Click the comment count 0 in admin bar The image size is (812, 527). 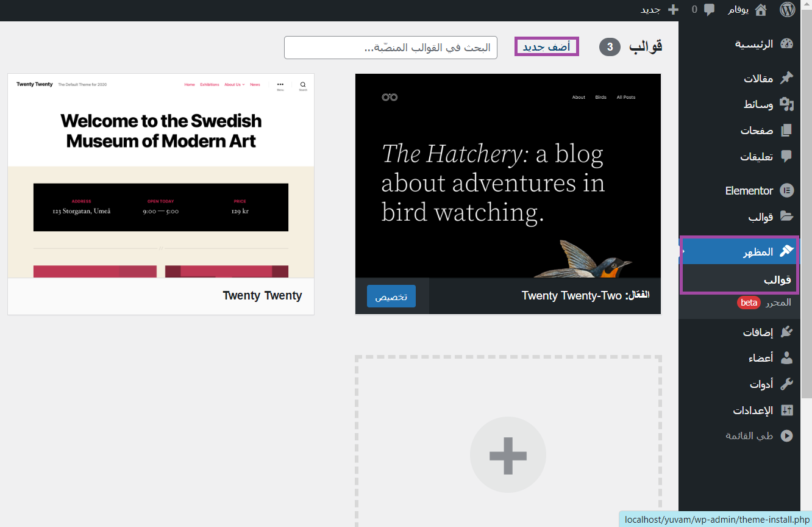click(694, 10)
